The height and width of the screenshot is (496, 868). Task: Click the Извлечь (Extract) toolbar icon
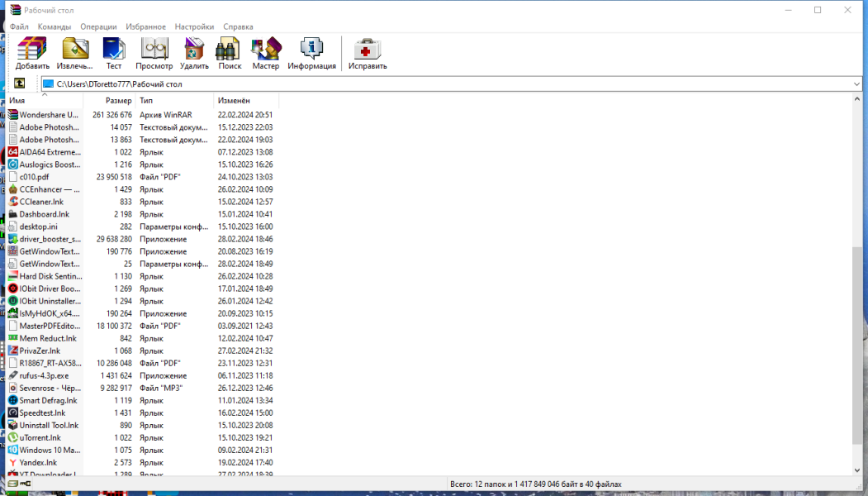(74, 54)
